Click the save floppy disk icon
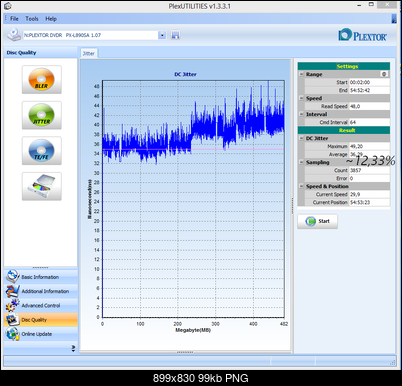Image resolution: width=402 pixels, height=386 pixels. coord(175,35)
